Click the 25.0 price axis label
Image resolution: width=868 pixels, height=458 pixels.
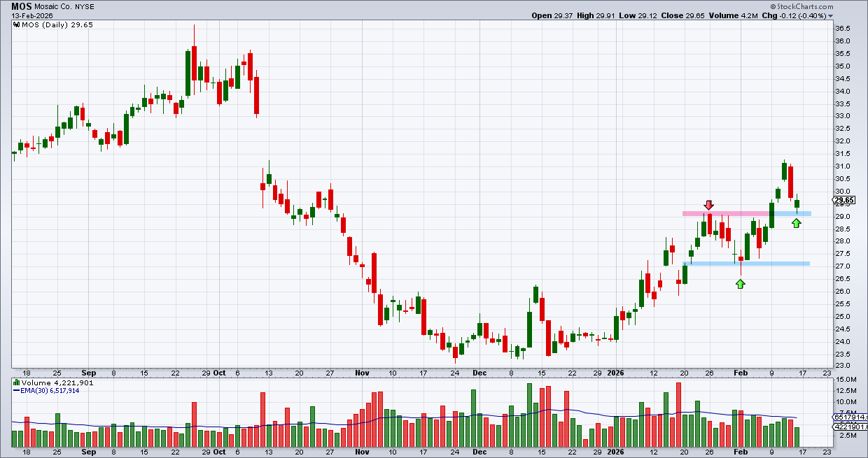(x=842, y=317)
